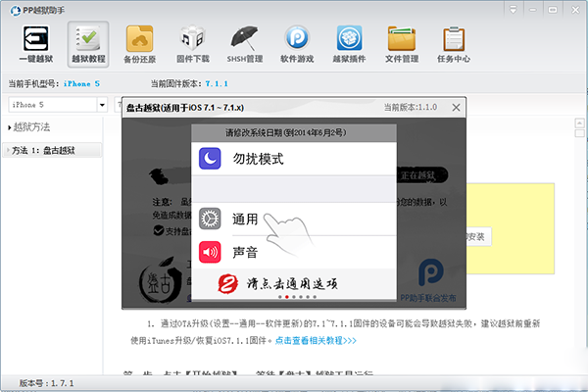The width and height of the screenshot is (588, 392).
Task: Click the iPhone 5 model label
Action: [x=81, y=83]
